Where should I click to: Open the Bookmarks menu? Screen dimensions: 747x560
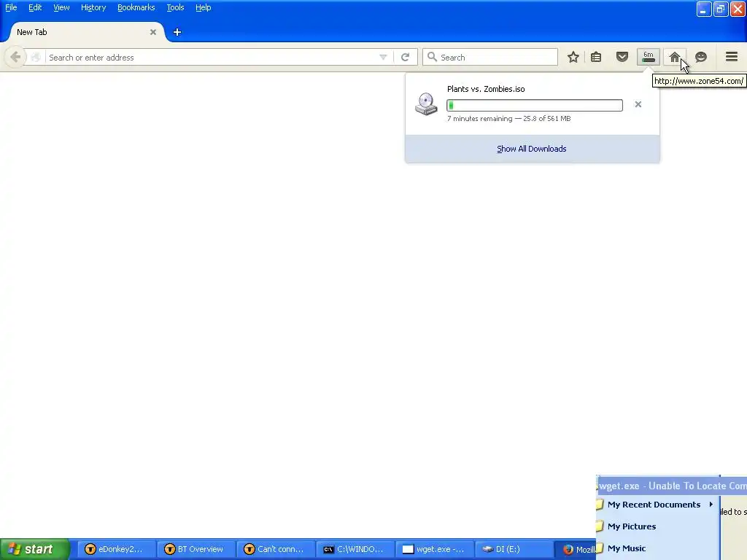click(x=136, y=7)
